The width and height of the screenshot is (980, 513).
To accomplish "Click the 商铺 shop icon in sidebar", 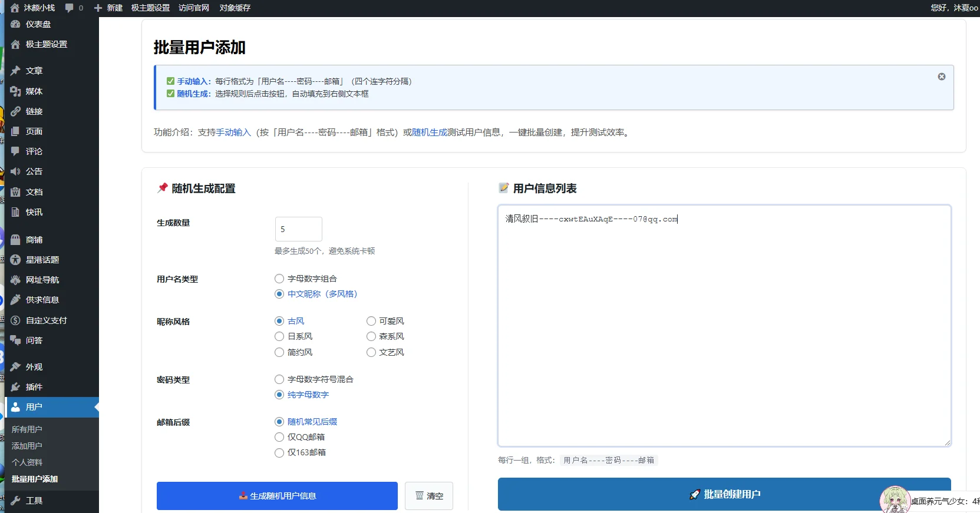I will (x=15, y=240).
